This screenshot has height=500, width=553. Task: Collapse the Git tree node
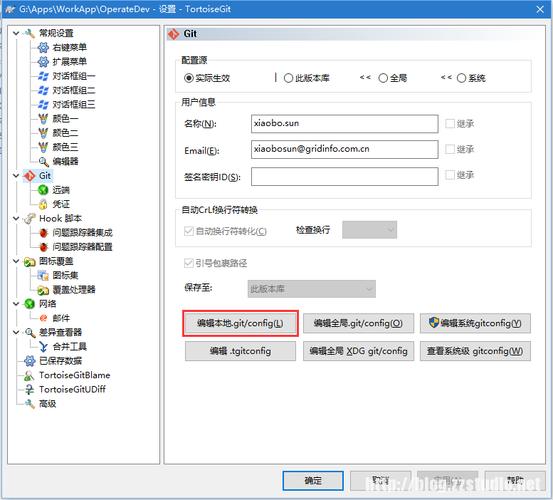pos(16,176)
